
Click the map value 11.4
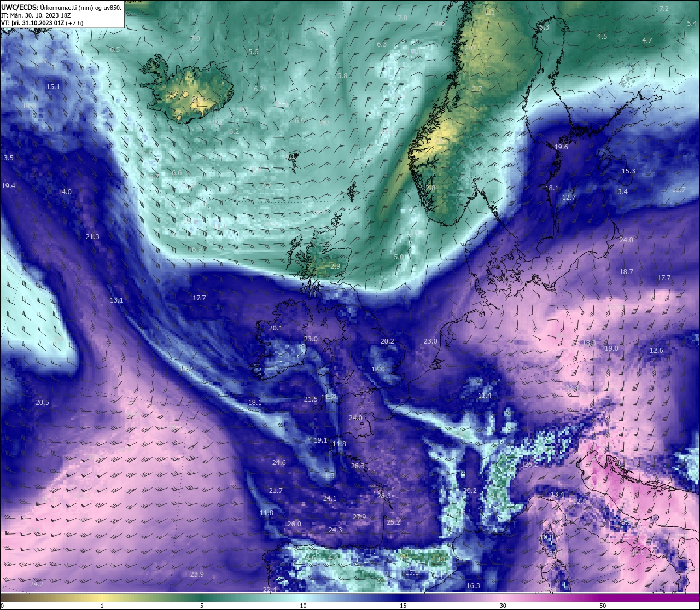[485, 396]
